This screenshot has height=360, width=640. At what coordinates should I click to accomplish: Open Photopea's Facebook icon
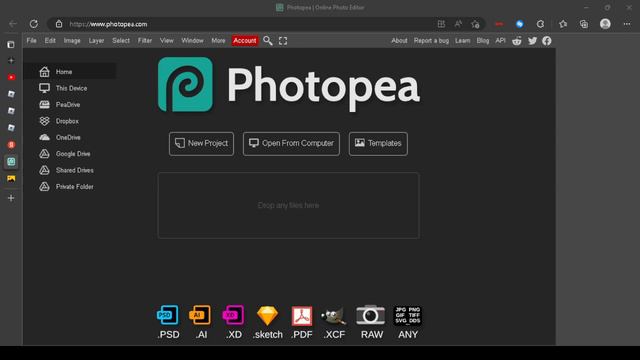547,40
